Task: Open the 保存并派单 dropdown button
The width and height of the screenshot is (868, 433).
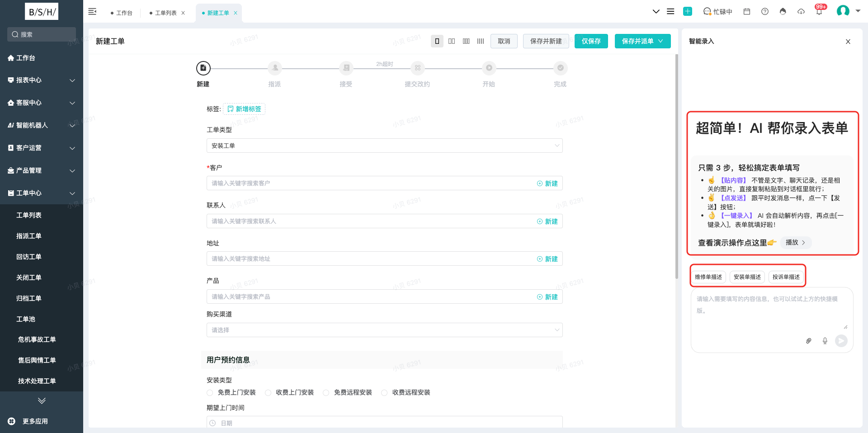Action: pyautogui.click(x=643, y=41)
